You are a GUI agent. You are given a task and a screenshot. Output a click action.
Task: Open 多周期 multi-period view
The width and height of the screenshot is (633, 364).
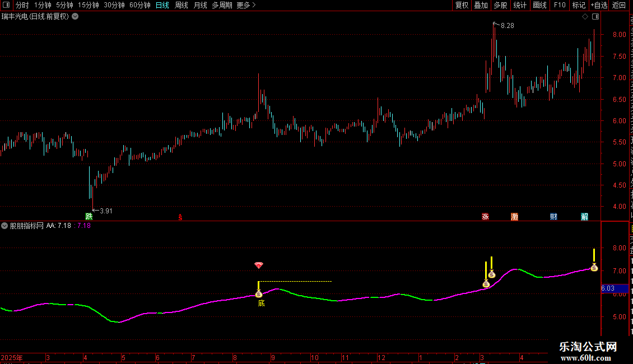222,5
